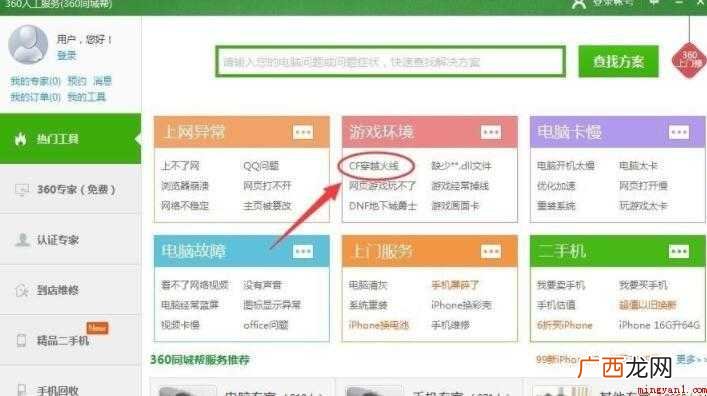
Task: Click the 二手机 card header title
Action: point(562,251)
